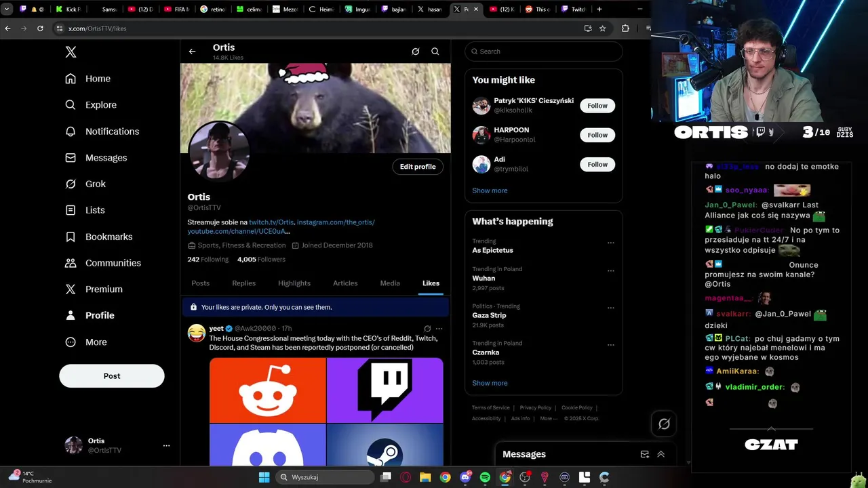Open Bookmarks in the sidebar

coord(98,237)
